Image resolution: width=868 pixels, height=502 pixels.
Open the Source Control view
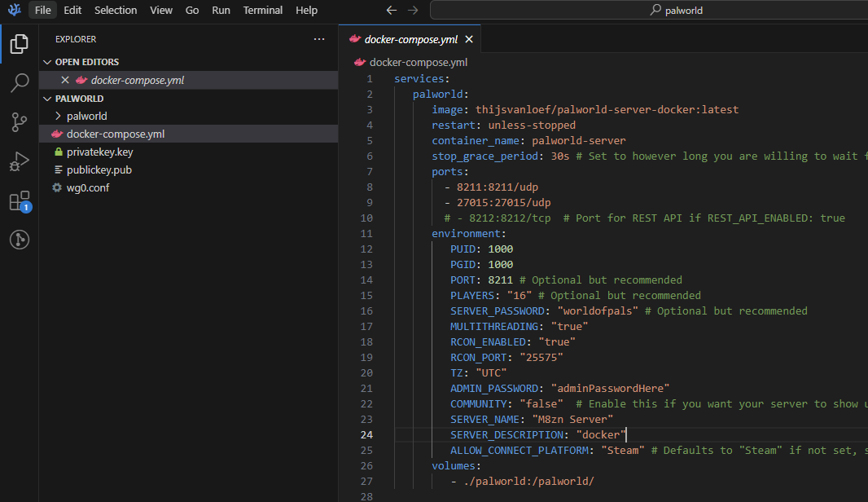tap(19, 121)
